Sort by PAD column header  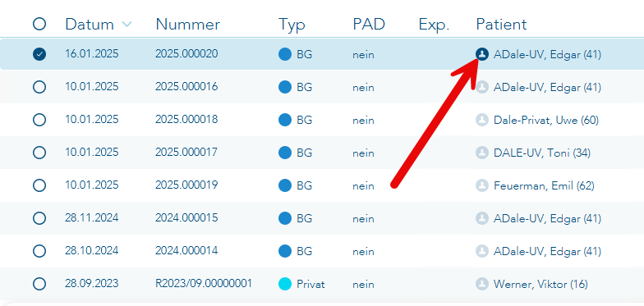(369, 25)
